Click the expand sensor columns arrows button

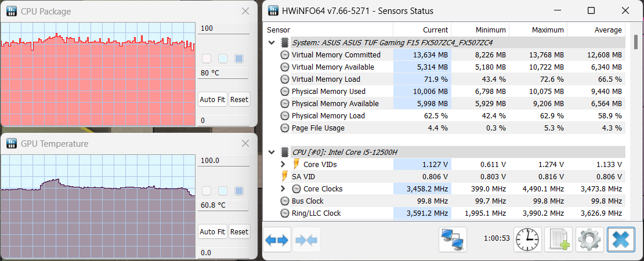(x=277, y=240)
